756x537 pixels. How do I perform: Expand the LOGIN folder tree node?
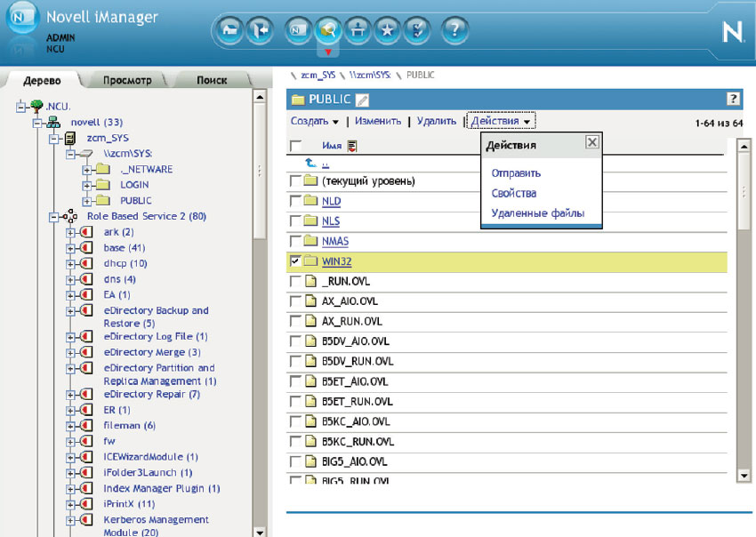(87, 185)
